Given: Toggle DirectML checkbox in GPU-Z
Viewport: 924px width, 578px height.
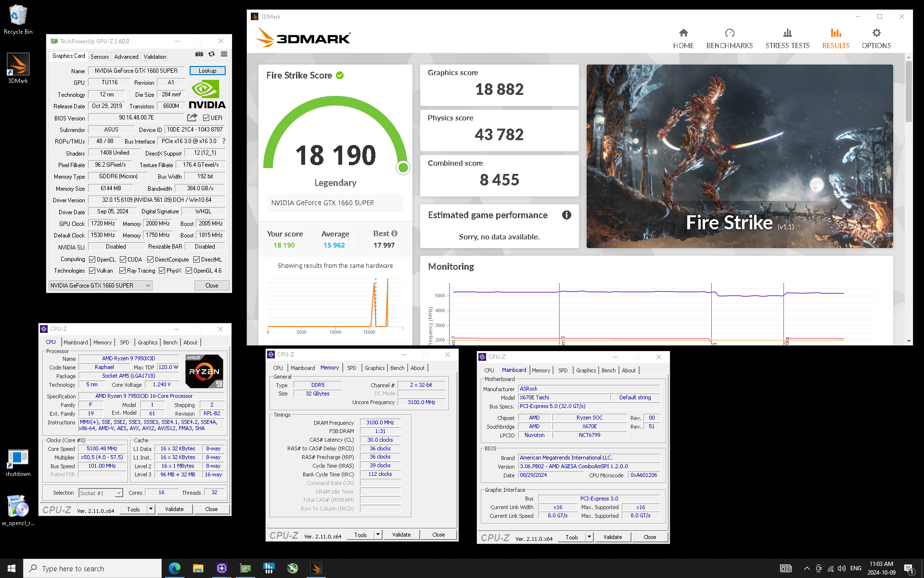Looking at the screenshot, I should (196, 260).
